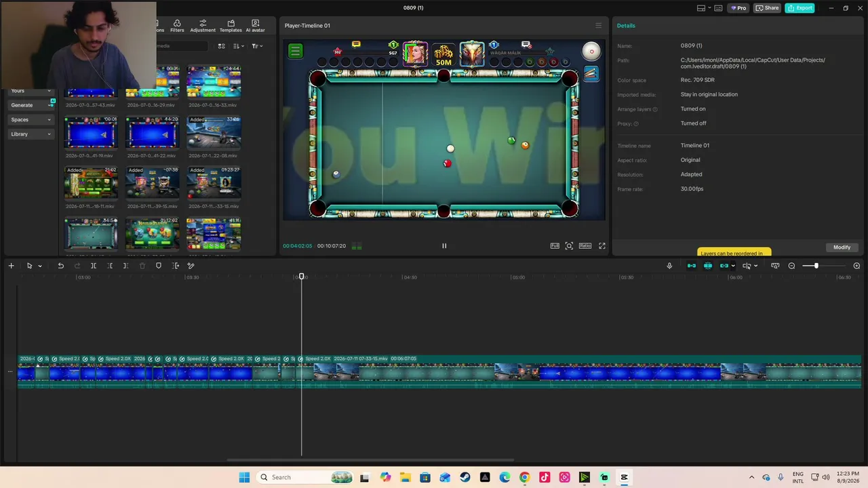Delete the selected timeline clip
This screenshot has width=868, height=488.
(x=142, y=266)
